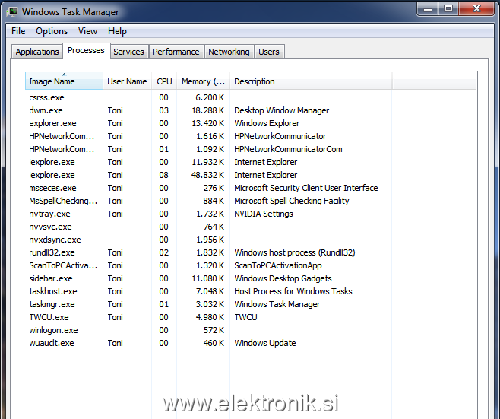Click the 276 K memory value
The width and height of the screenshot is (500, 419).
pyautogui.click(x=214, y=188)
